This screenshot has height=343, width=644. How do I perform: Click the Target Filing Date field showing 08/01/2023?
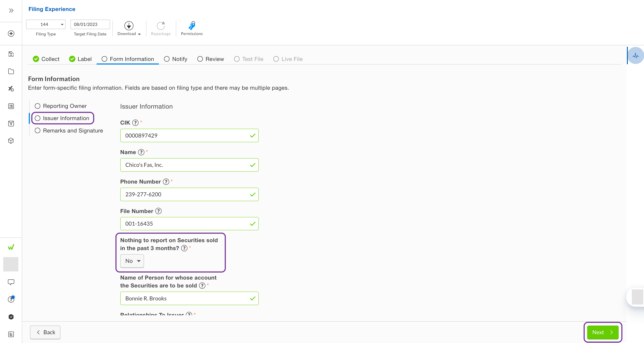(x=90, y=24)
